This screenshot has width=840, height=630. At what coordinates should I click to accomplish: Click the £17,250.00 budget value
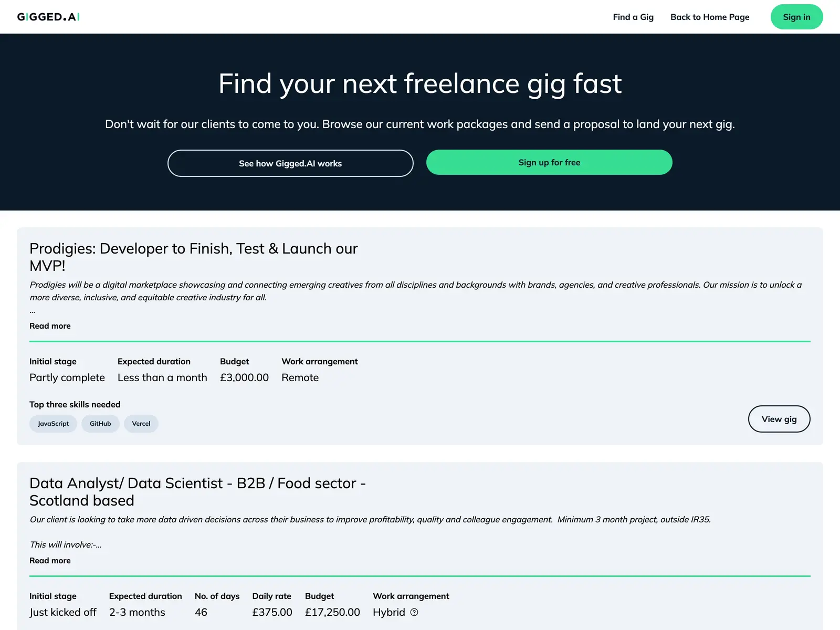click(332, 612)
